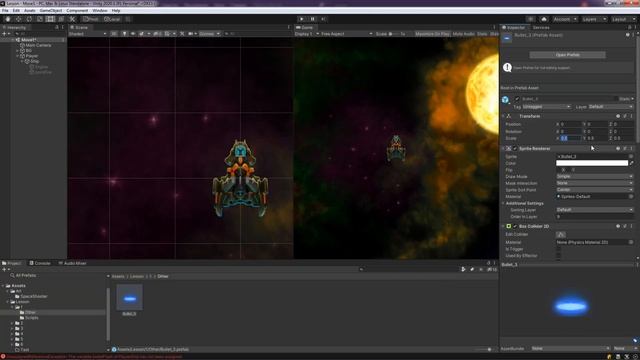
Task: Click the Sprite Renderer Color swatch
Action: coord(592,163)
